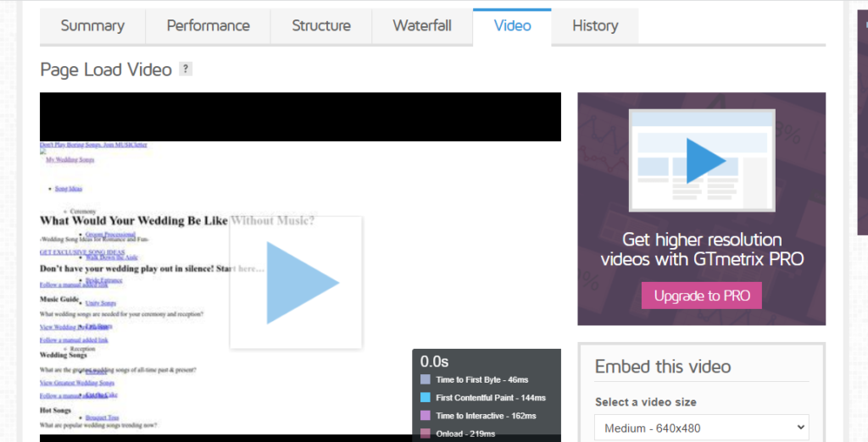Switch to the Performance tab
Screen dimensions: 868x442
click(x=209, y=26)
